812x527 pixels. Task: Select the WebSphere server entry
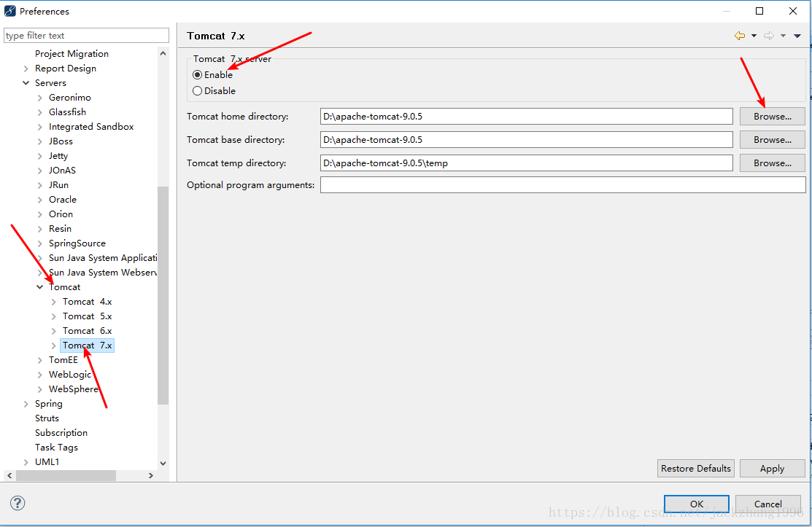point(74,389)
